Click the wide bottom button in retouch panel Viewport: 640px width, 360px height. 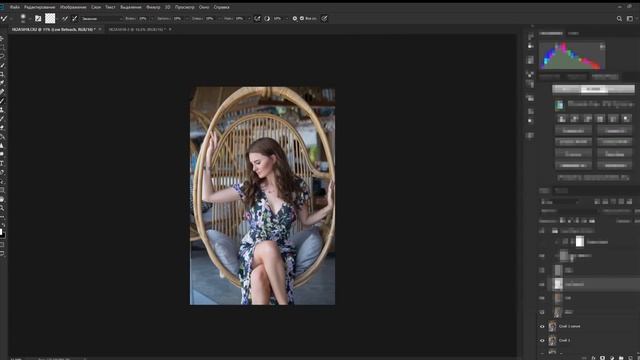point(593,178)
